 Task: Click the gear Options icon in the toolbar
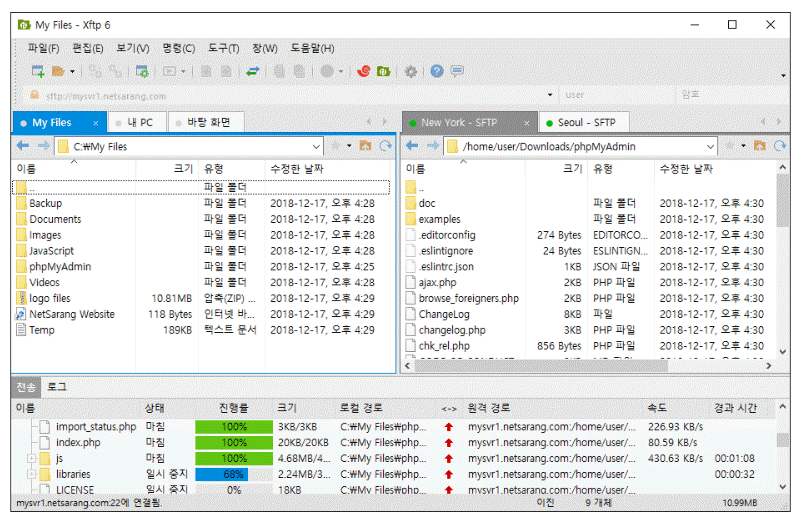[410, 71]
